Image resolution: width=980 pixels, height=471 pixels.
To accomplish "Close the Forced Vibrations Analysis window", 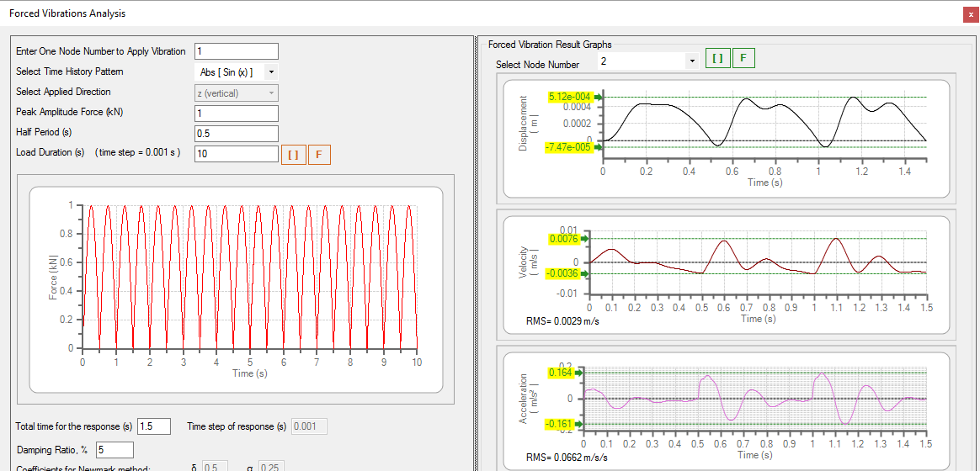I will 970,13.
